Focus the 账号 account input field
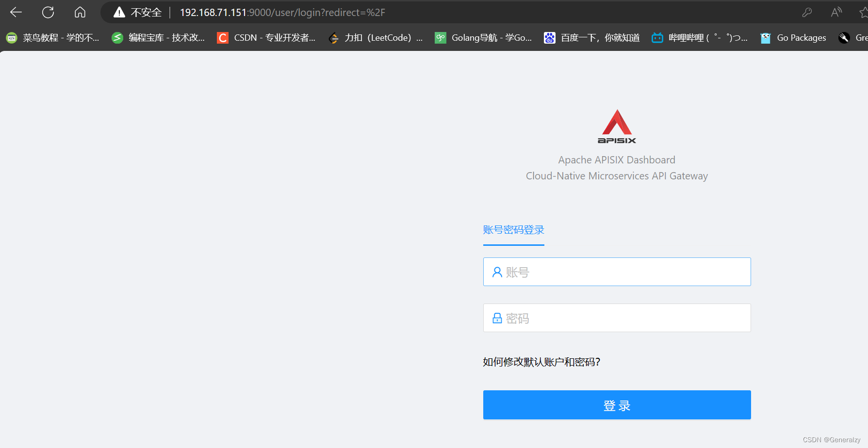The height and width of the screenshot is (448, 868). click(x=617, y=272)
